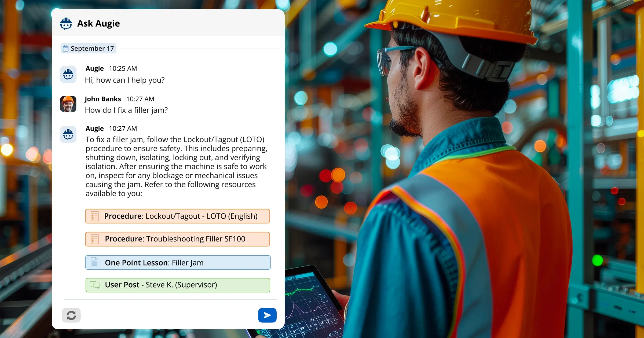The image size is (644, 338).
Task: Click the procedure list icon on LOTO card
Action: [x=95, y=216]
